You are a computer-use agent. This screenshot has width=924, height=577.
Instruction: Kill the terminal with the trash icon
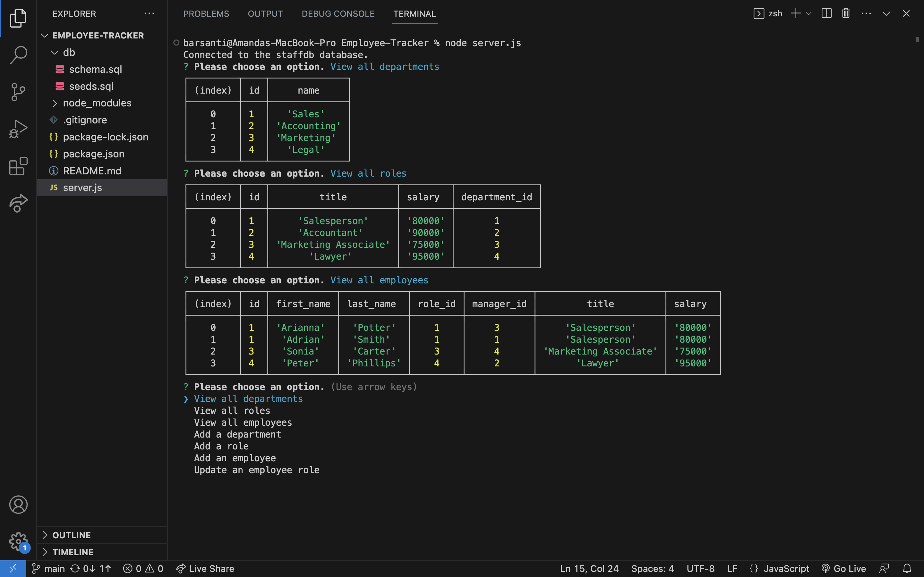pos(845,13)
